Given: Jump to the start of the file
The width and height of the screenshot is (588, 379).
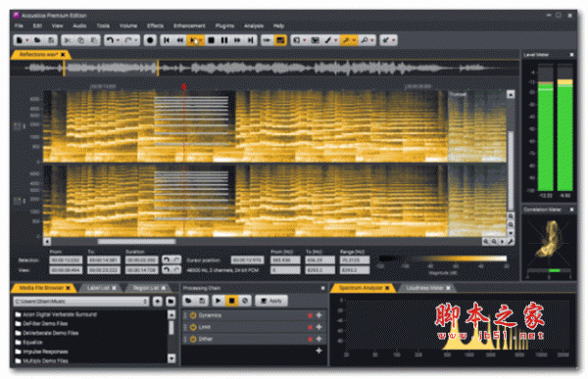Looking at the screenshot, I should click(x=167, y=40).
